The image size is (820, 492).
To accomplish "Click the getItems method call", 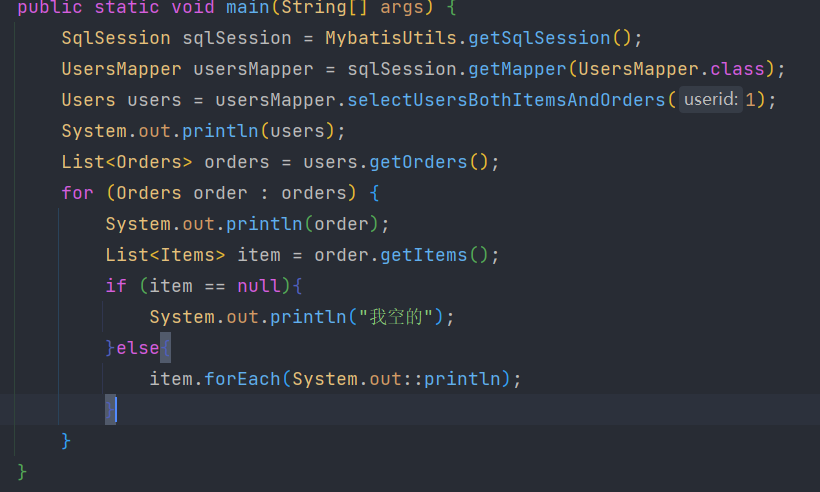I will tap(424, 255).
